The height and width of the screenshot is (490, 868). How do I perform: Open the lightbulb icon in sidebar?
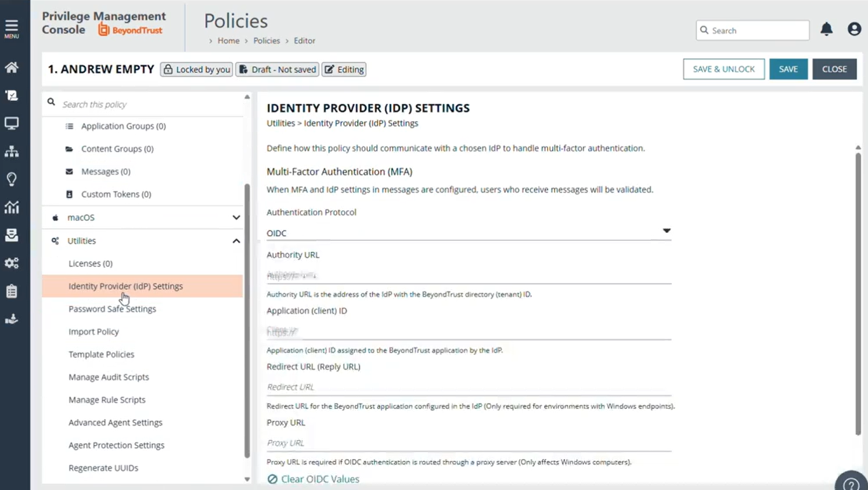pos(12,179)
